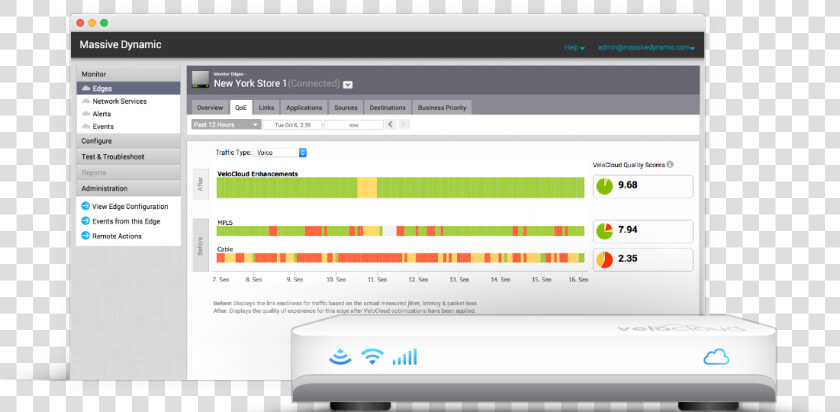Click the green zoom window button
The height and width of the screenshot is (412, 840).
[x=104, y=23]
